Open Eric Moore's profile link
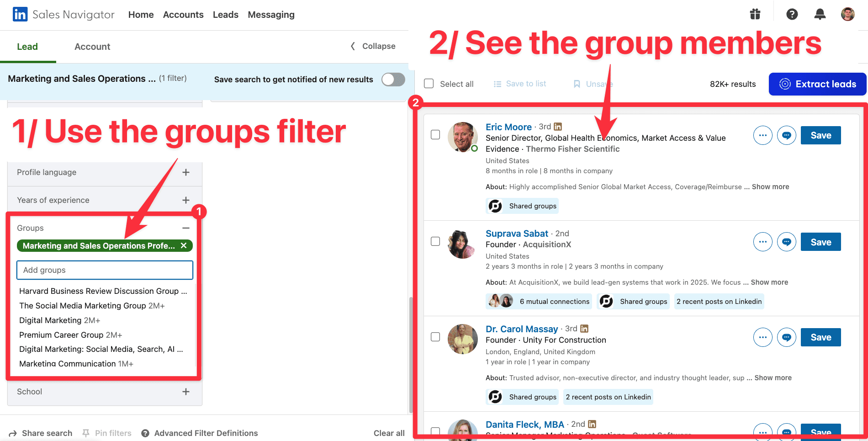 pyautogui.click(x=508, y=127)
